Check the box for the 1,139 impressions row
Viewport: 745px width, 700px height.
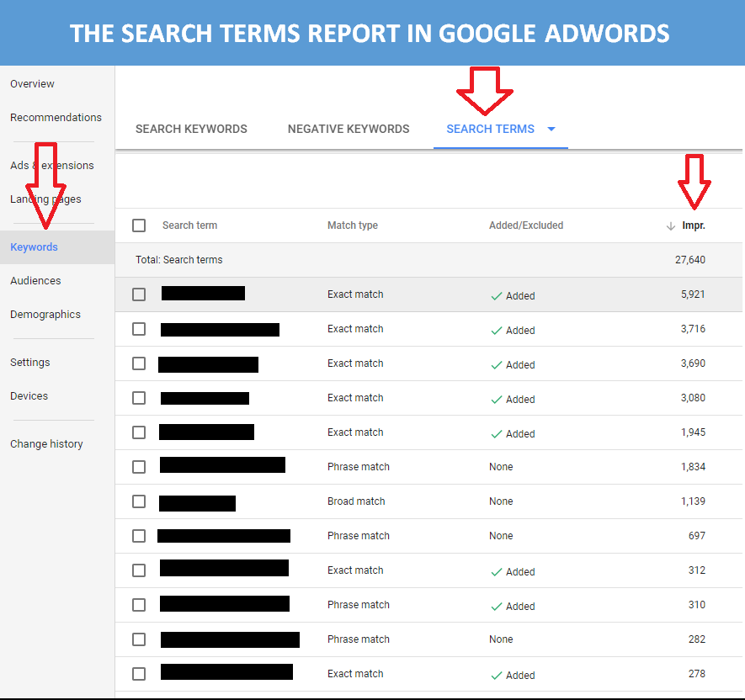(139, 501)
